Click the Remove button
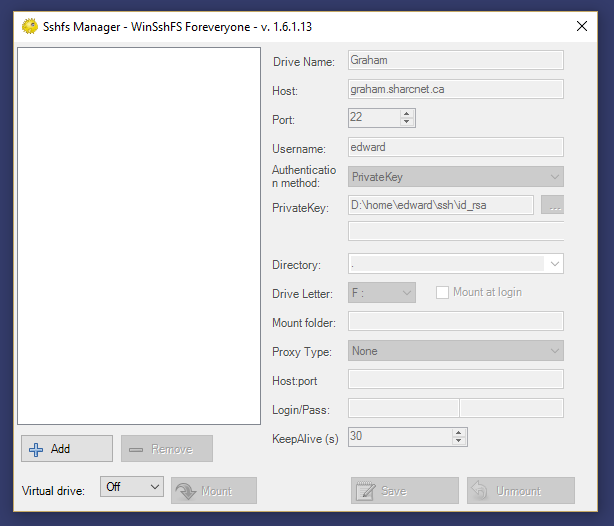The height and width of the screenshot is (526, 614). coord(167,449)
